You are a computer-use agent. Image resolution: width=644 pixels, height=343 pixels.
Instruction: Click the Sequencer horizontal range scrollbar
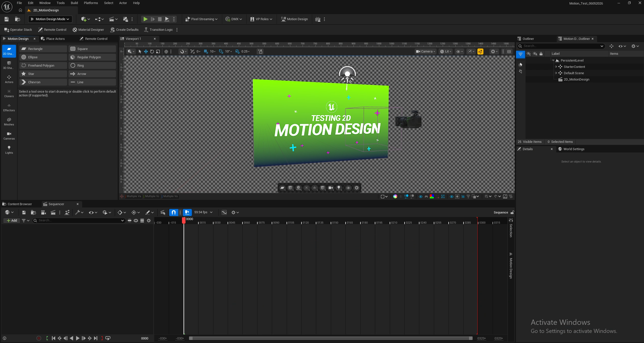tap(331, 338)
